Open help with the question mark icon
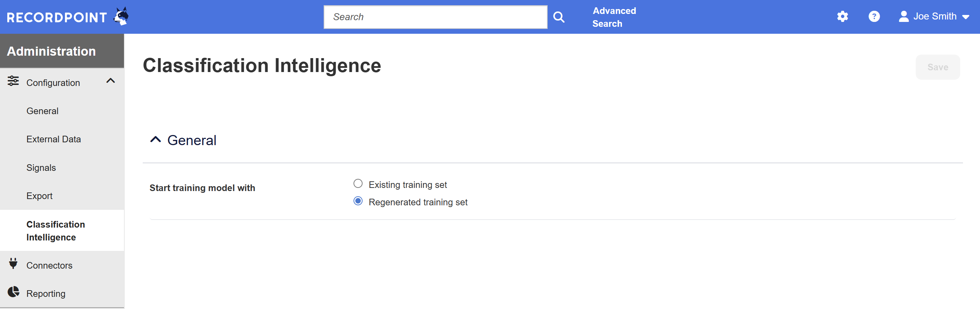The width and height of the screenshot is (980, 309). click(x=874, y=16)
